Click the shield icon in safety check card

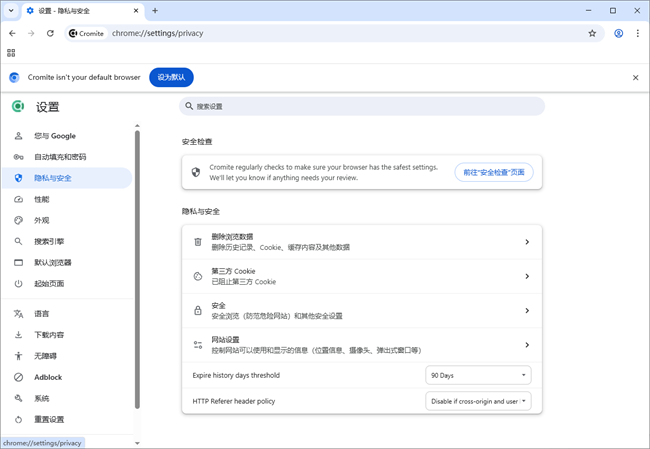pos(196,172)
